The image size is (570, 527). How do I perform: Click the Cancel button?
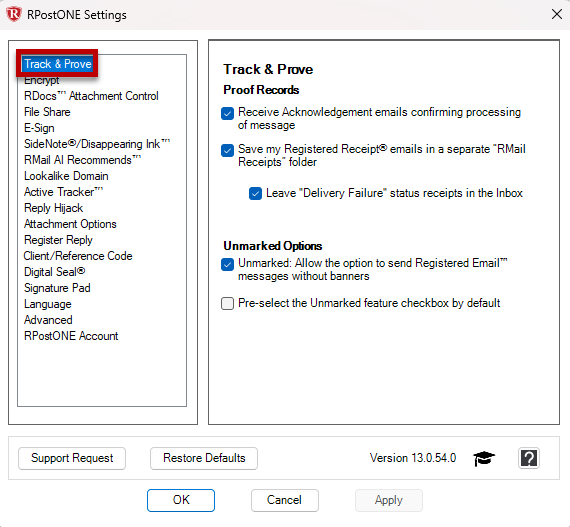(285, 500)
